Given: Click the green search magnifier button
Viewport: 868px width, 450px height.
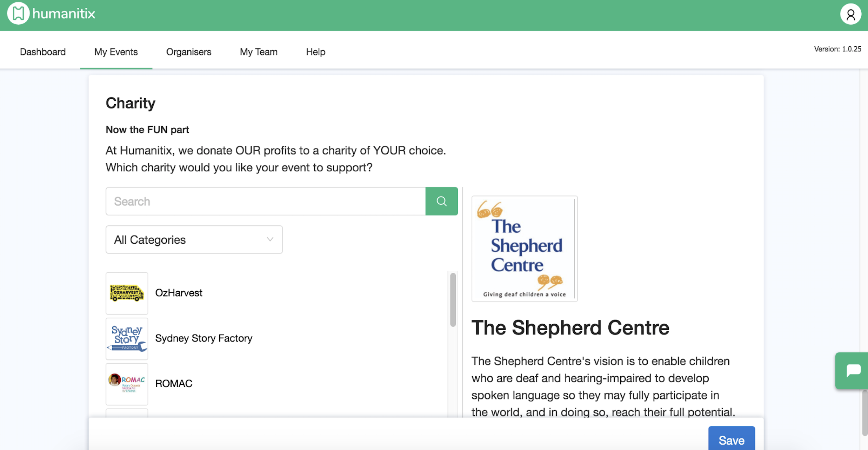Looking at the screenshot, I should (x=441, y=201).
